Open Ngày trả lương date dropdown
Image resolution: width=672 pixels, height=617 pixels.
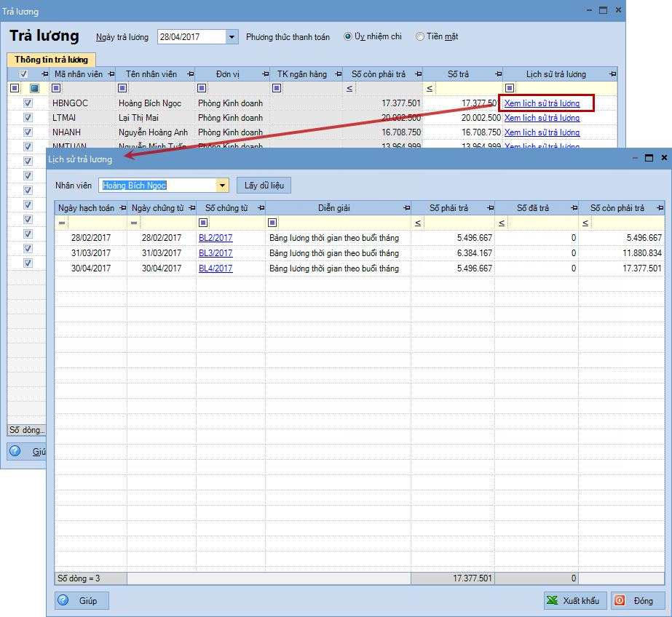pyautogui.click(x=232, y=37)
